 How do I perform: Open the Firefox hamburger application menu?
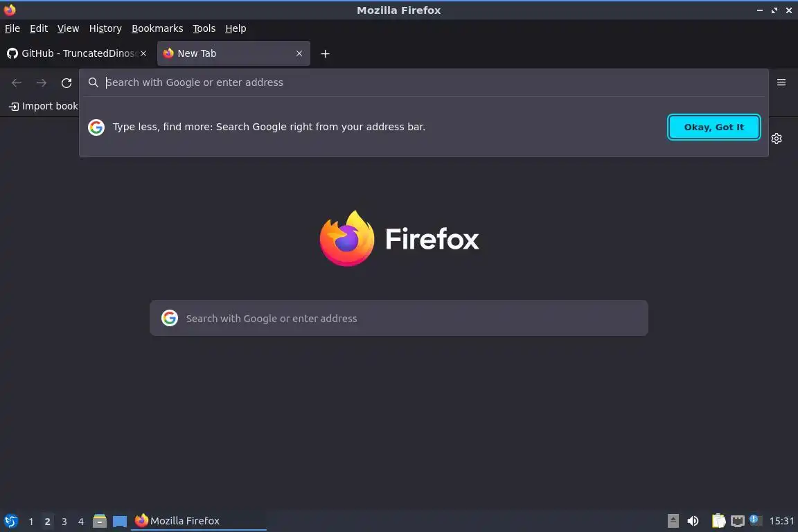[781, 82]
